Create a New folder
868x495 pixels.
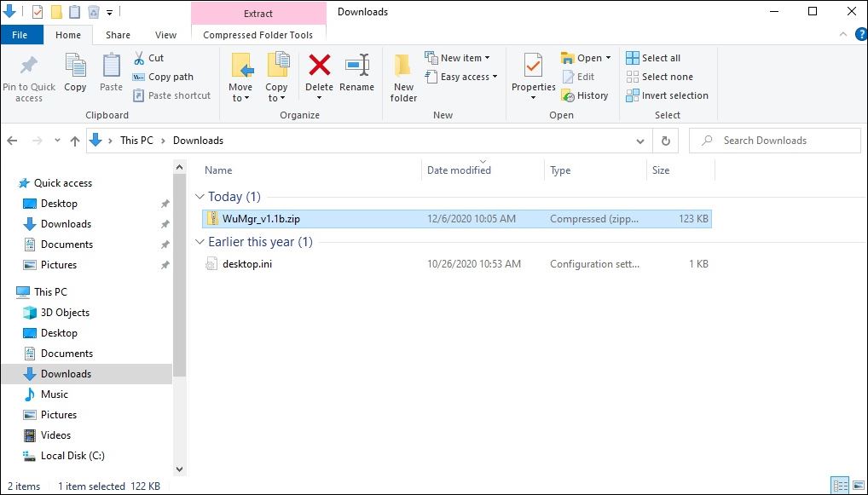403,78
